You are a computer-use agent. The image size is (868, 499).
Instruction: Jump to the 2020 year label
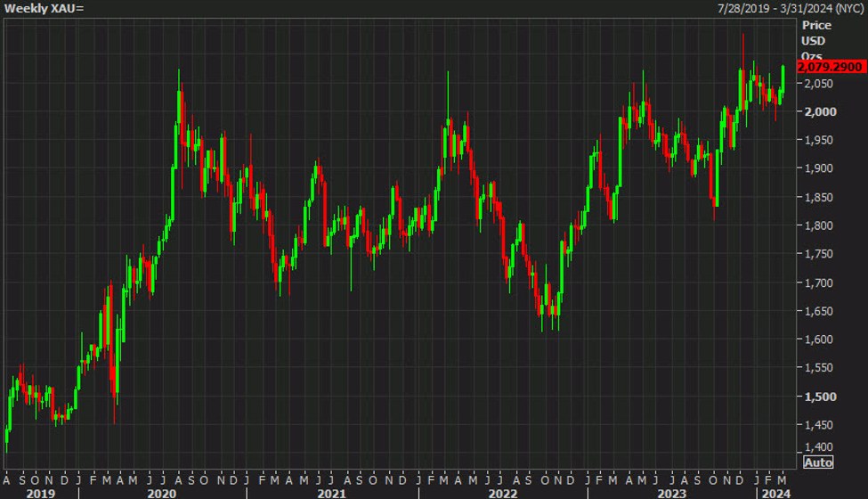click(163, 491)
